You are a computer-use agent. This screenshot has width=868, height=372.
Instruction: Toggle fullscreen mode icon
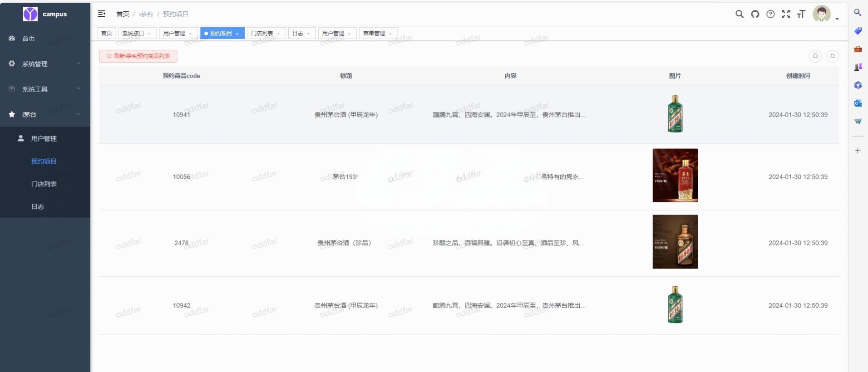pos(786,14)
